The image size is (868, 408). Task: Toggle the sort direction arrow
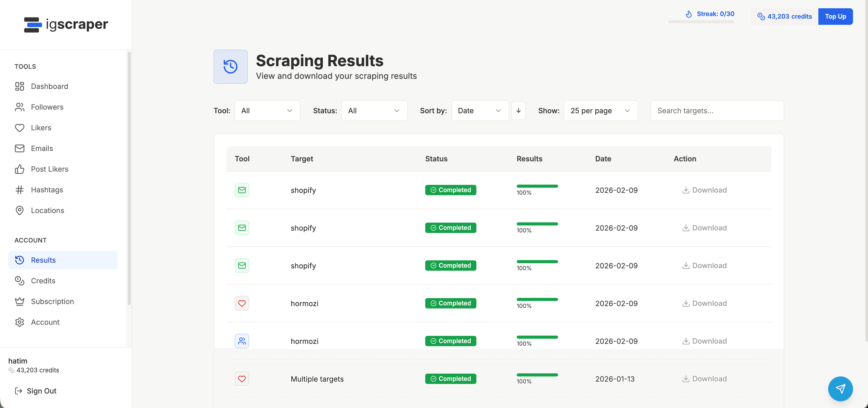518,110
